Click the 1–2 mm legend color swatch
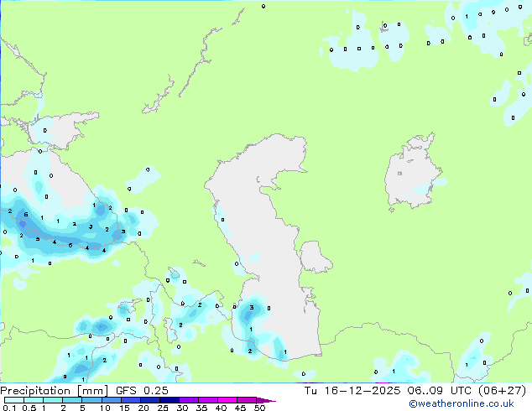 [53, 400]
